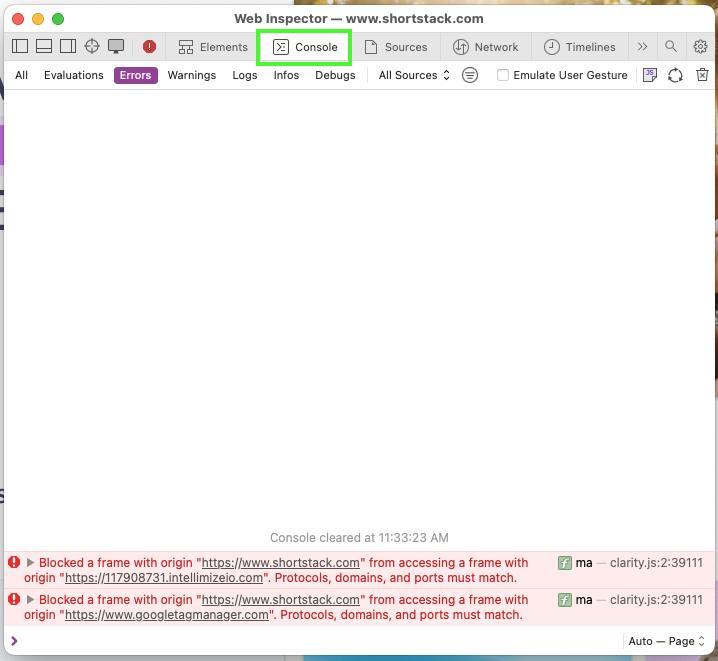The image size is (718, 661).
Task: Minimize the Web Inspector window
Action: pos(38,19)
